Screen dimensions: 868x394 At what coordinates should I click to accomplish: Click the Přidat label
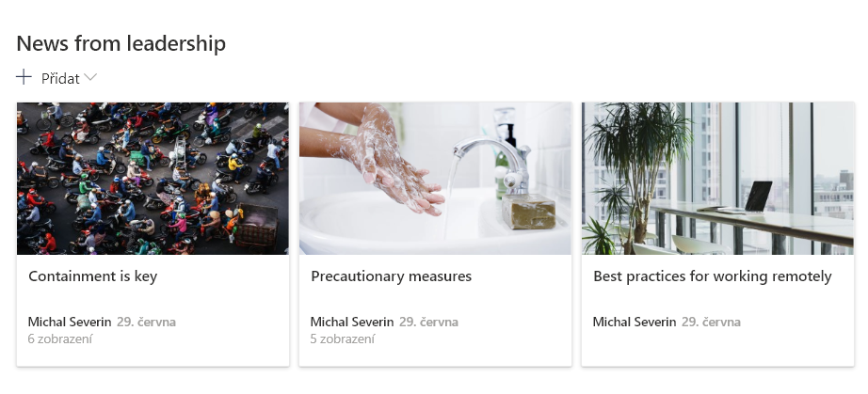pyautogui.click(x=60, y=79)
